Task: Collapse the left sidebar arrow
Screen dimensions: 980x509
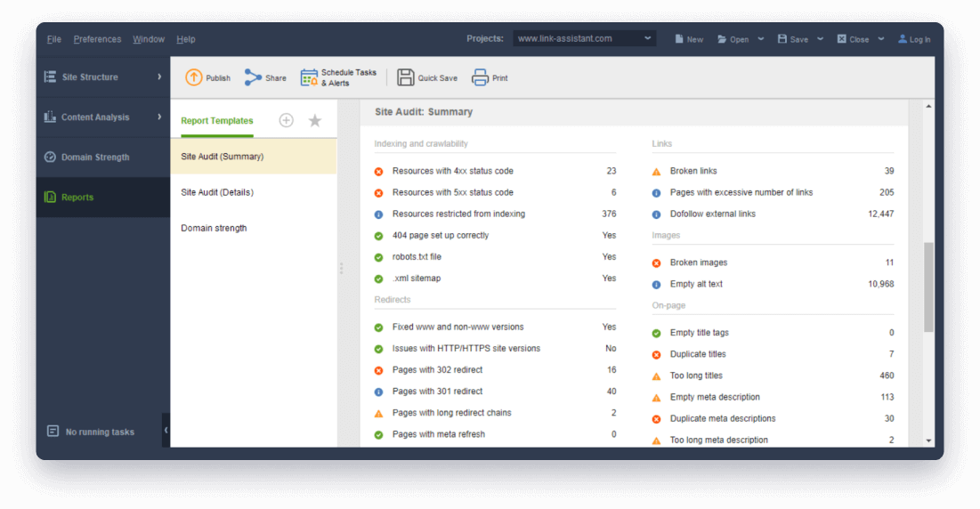Action: click(166, 430)
